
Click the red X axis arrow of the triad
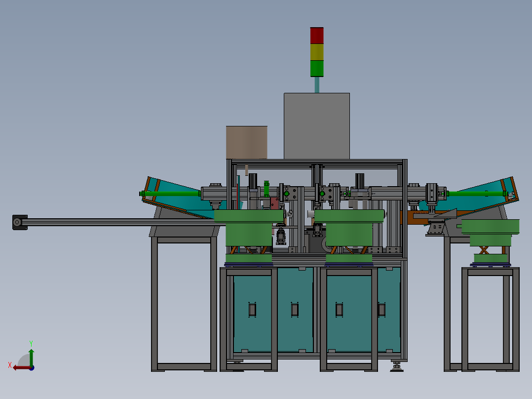(x=21, y=368)
